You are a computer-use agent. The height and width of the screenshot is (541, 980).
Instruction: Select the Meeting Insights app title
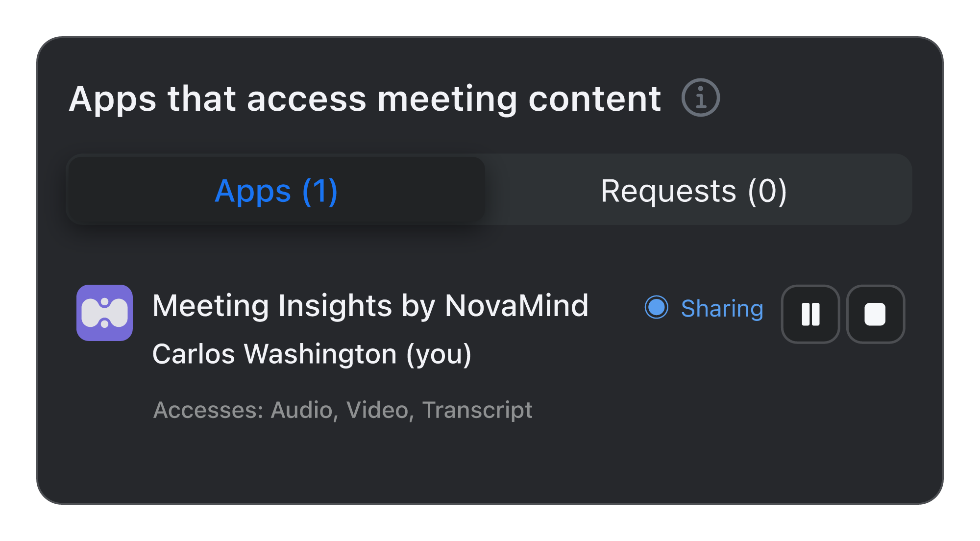(x=370, y=306)
